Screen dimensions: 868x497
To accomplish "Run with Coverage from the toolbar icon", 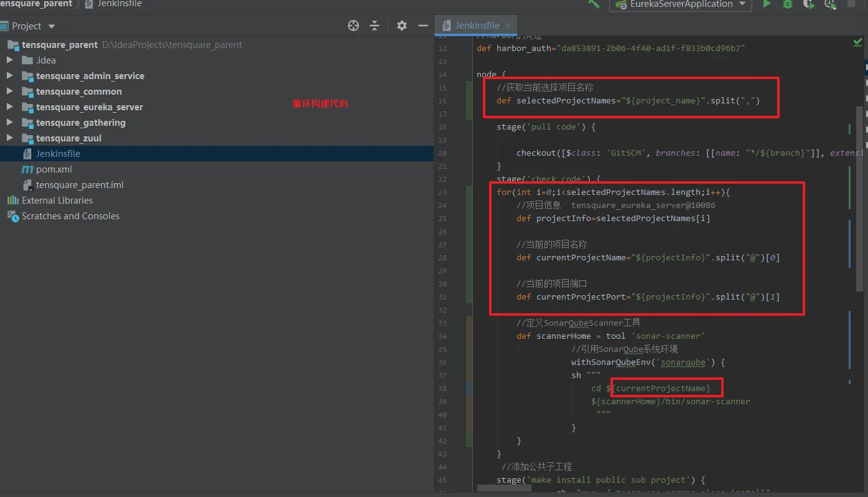I will point(808,4).
